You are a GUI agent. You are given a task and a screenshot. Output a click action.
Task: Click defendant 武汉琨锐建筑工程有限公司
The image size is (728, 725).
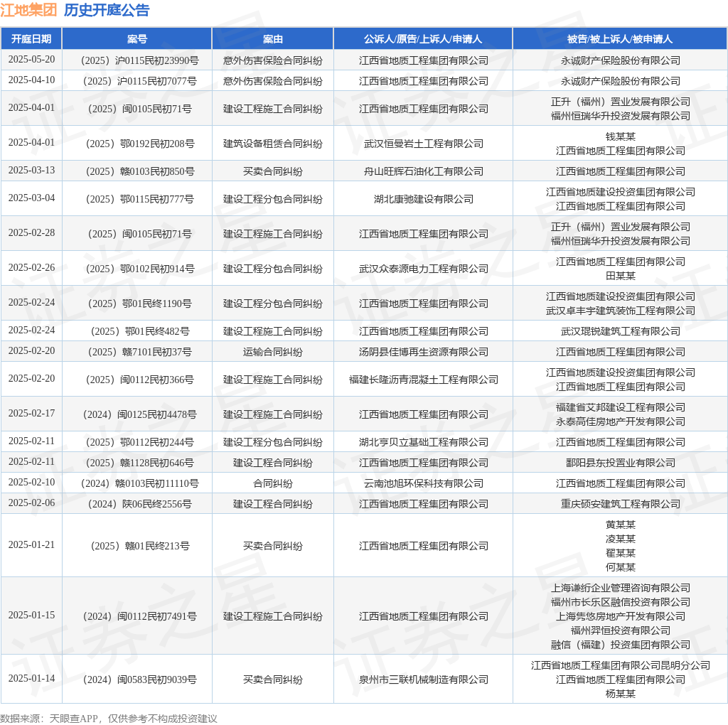click(620, 331)
